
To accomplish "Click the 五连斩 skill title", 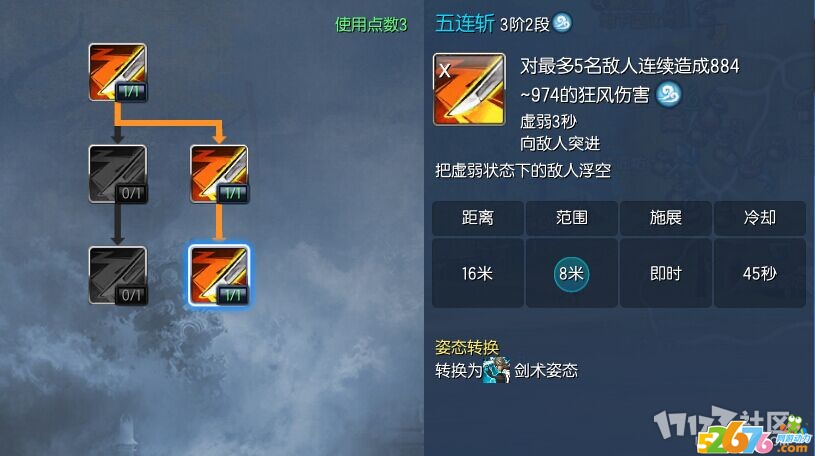I will click(x=465, y=23).
